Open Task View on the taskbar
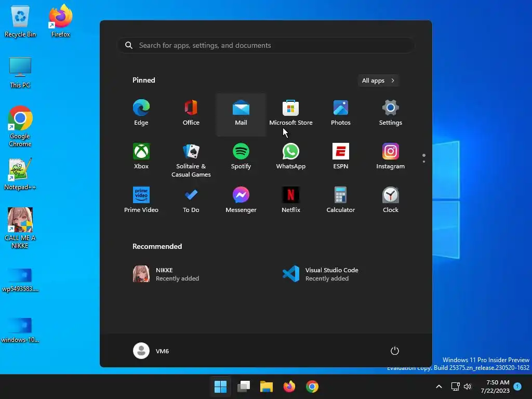The width and height of the screenshot is (532, 399). coord(244,387)
